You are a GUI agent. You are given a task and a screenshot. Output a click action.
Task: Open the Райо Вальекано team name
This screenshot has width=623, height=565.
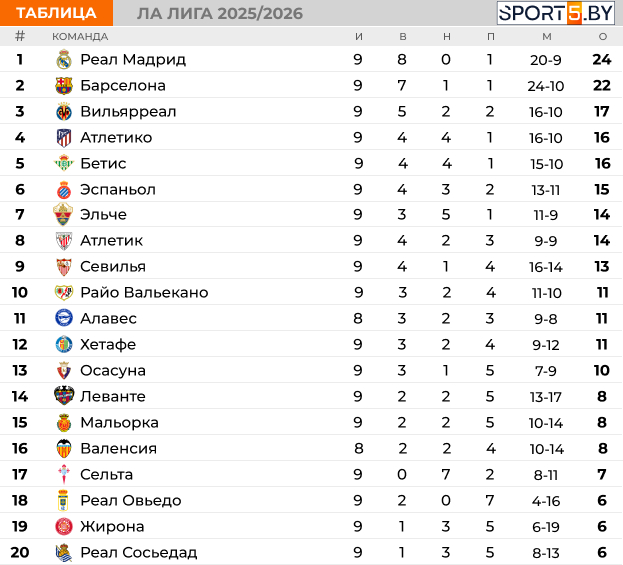144,293
